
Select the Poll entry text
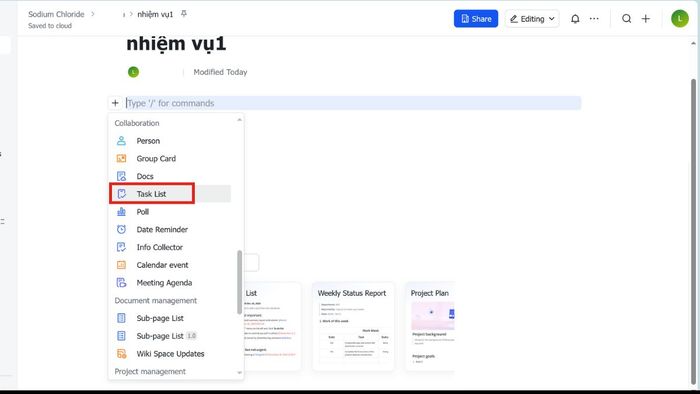(x=142, y=212)
